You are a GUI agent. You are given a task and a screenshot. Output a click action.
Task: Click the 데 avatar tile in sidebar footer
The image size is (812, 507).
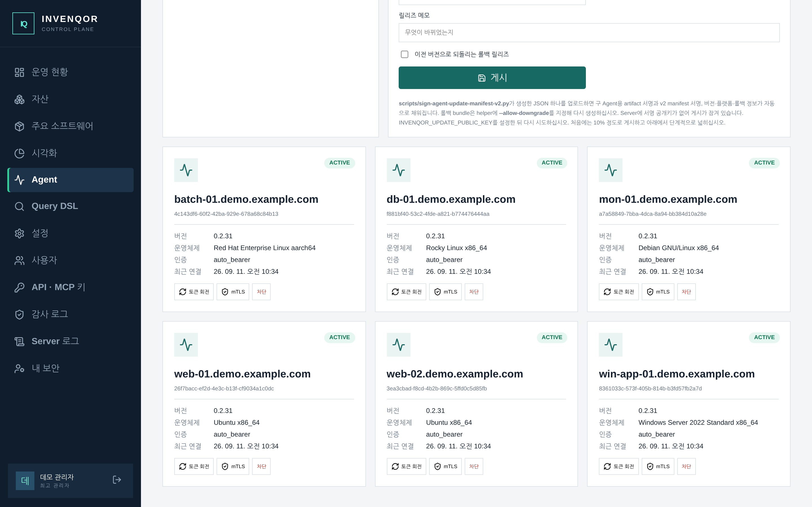[25, 481]
